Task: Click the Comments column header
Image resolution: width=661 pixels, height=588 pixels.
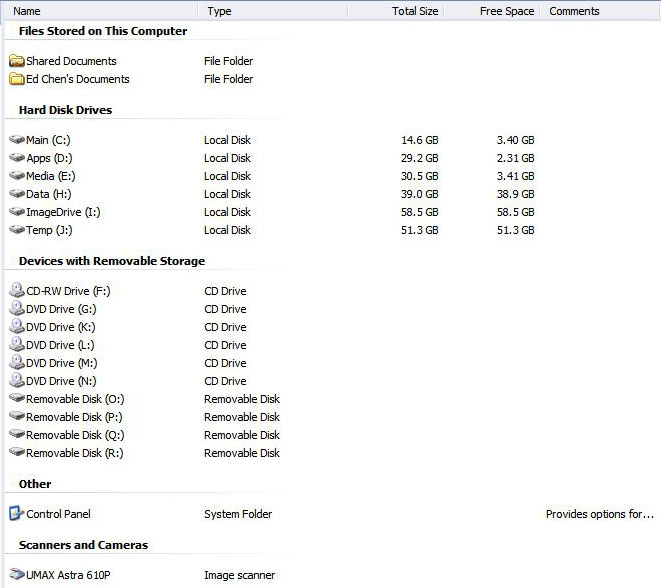Action: coord(574,11)
